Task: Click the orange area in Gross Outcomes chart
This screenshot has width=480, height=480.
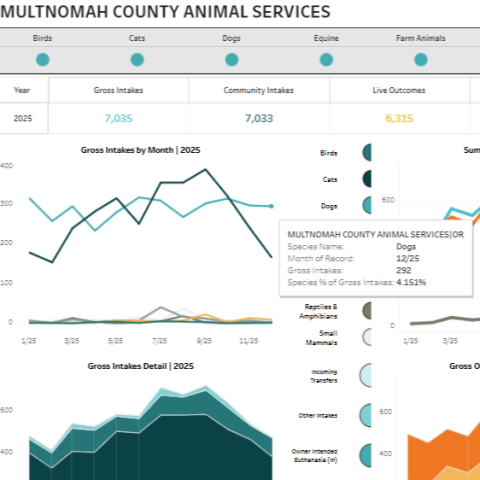Action: pyautogui.click(x=443, y=450)
